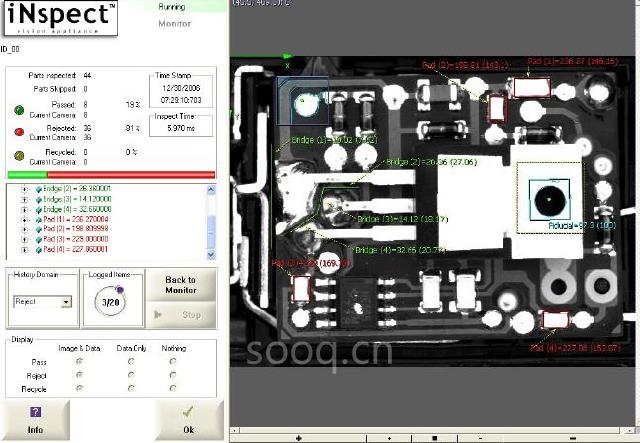640x443 pixels.
Task: Click the Info button with question mark
Action: coord(35,420)
